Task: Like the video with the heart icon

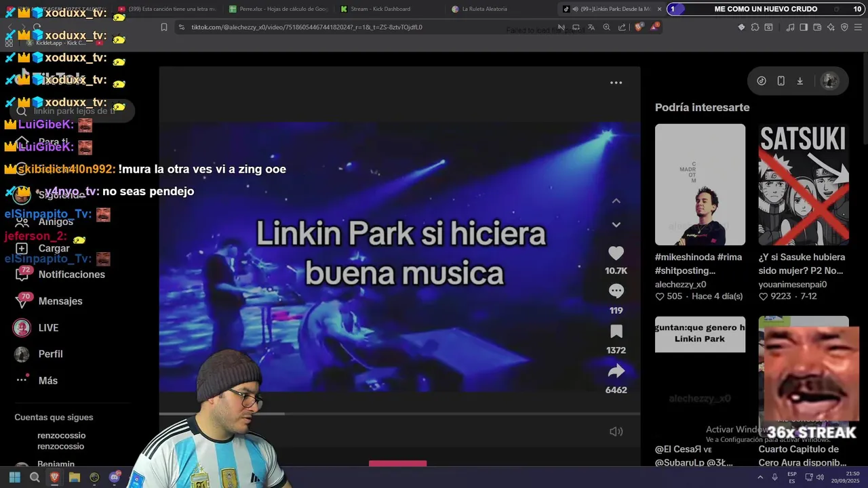Action: [x=616, y=253]
